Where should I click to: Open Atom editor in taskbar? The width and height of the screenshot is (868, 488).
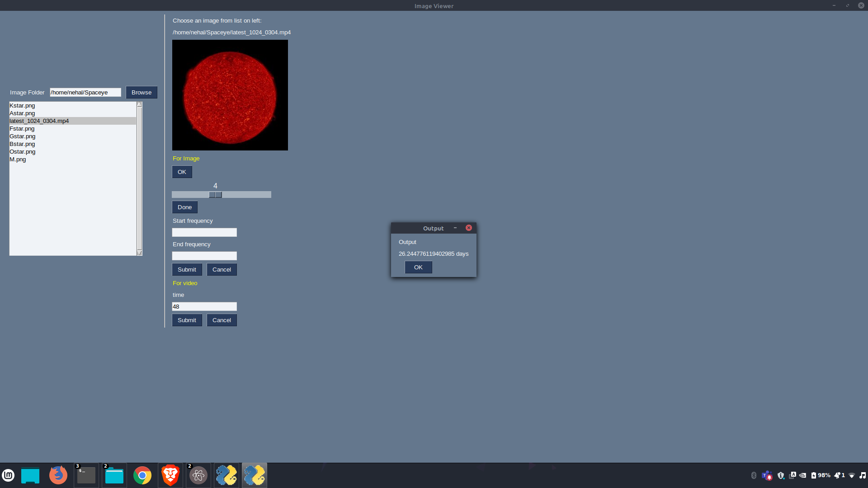198,475
